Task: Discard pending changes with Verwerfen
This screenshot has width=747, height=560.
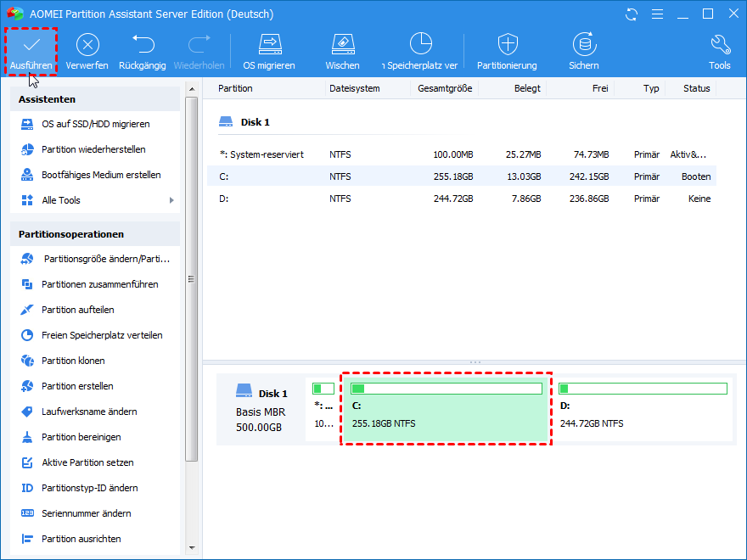Action: [87, 51]
